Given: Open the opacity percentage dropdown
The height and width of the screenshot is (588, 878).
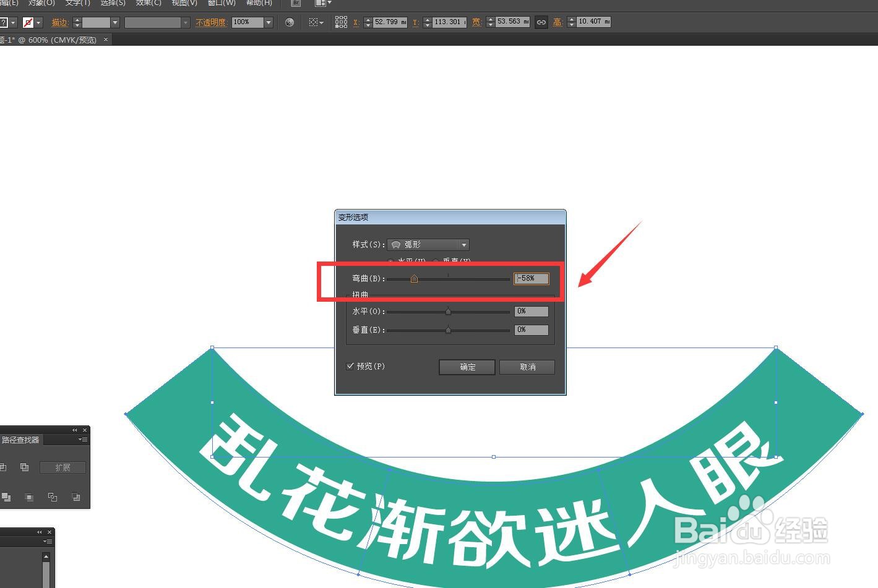Looking at the screenshot, I should tap(269, 23).
